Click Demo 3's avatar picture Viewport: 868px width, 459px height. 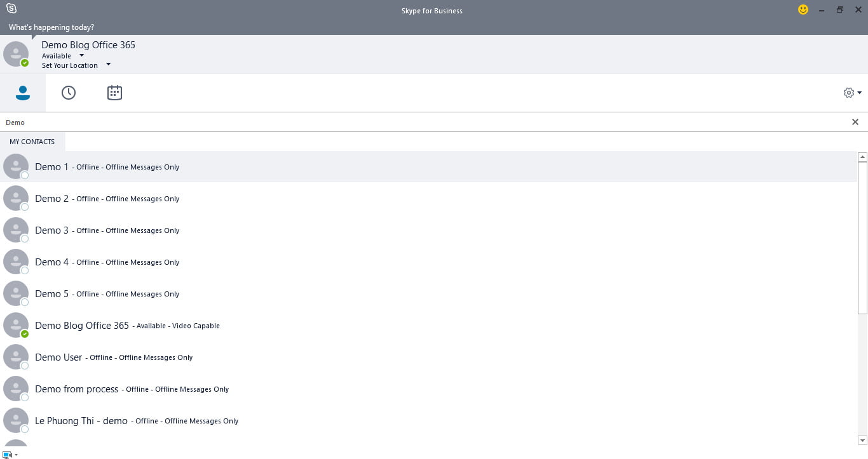click(x=16, y=230)
